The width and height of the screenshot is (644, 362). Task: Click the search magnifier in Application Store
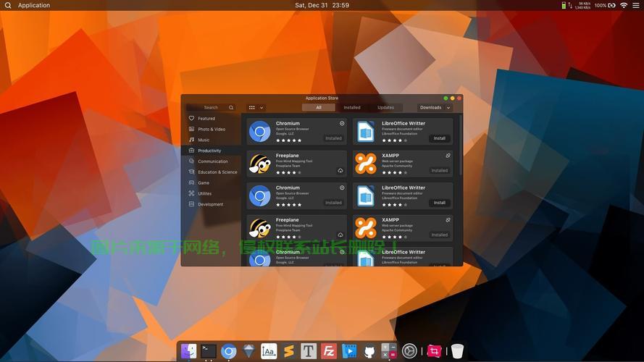coord(231,108)
